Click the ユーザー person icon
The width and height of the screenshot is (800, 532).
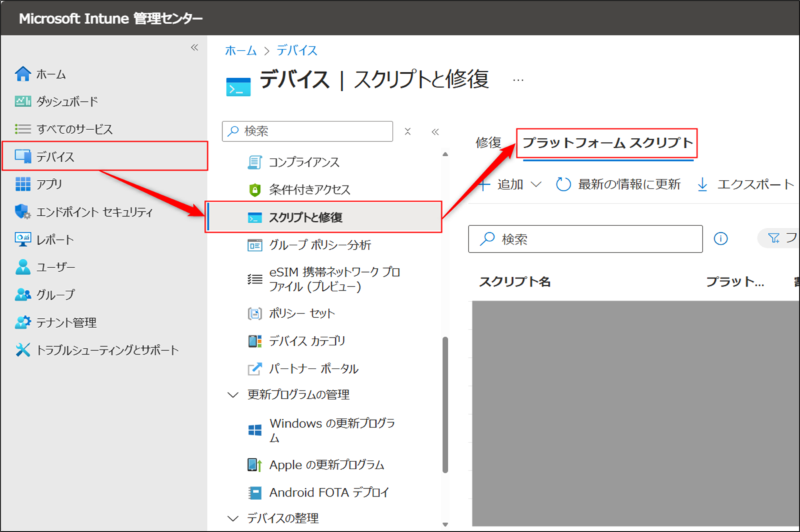tap(23, 267)
